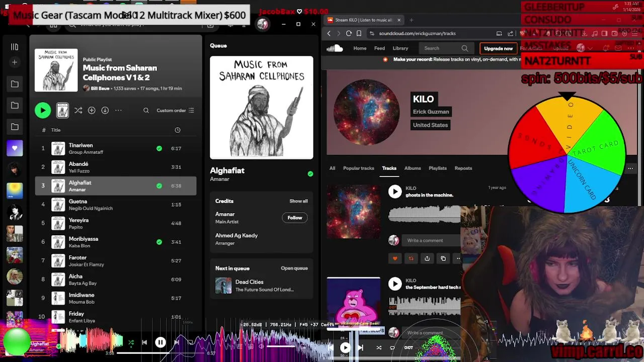Like ghosts in the machine heart button
The image size is (644, 362).
pos(395,258)
